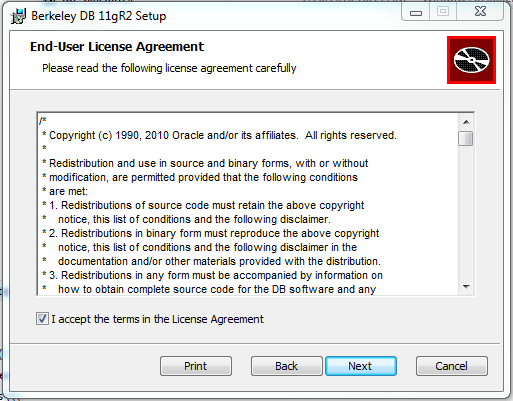Viewport: 513px width, 401px height.
Task: Click the Copyright 1990, 2010 Oracle line
Action: coord(219,135)
